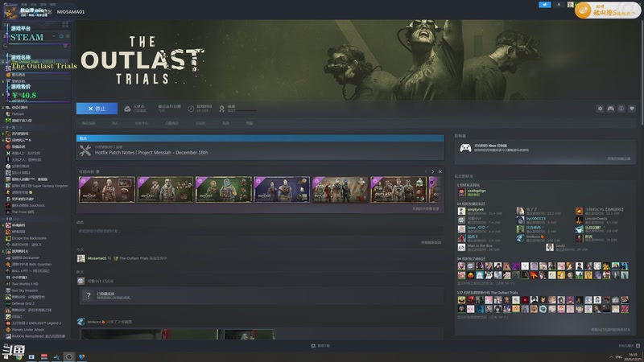Open limikoco's shared screenshots post
The image size is (644, 362).
point(110,322)
